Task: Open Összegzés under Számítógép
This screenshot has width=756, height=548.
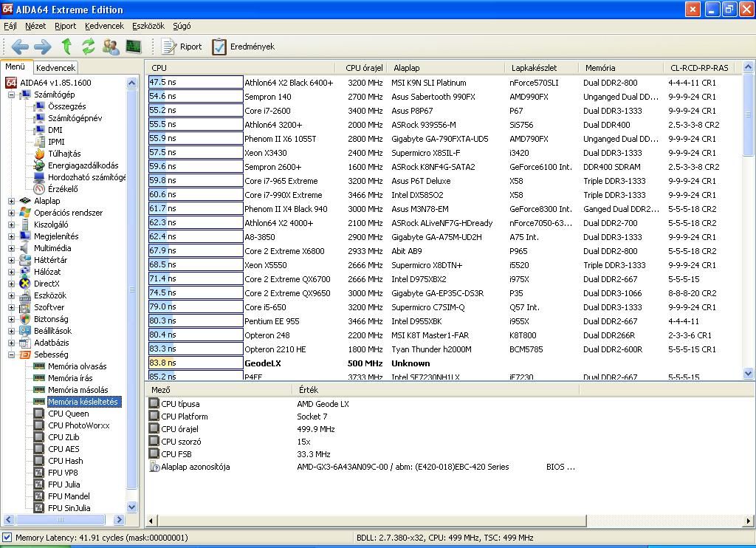Action: point(67,106)
